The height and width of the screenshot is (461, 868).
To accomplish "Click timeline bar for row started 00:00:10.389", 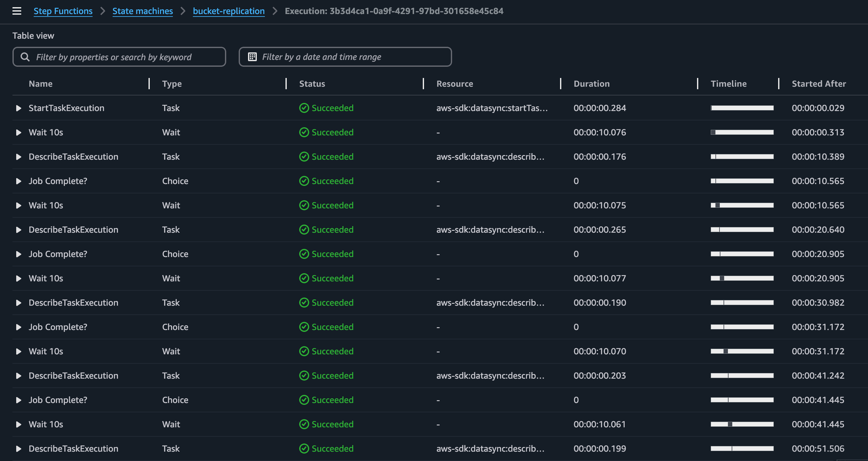I will [742, 157].
